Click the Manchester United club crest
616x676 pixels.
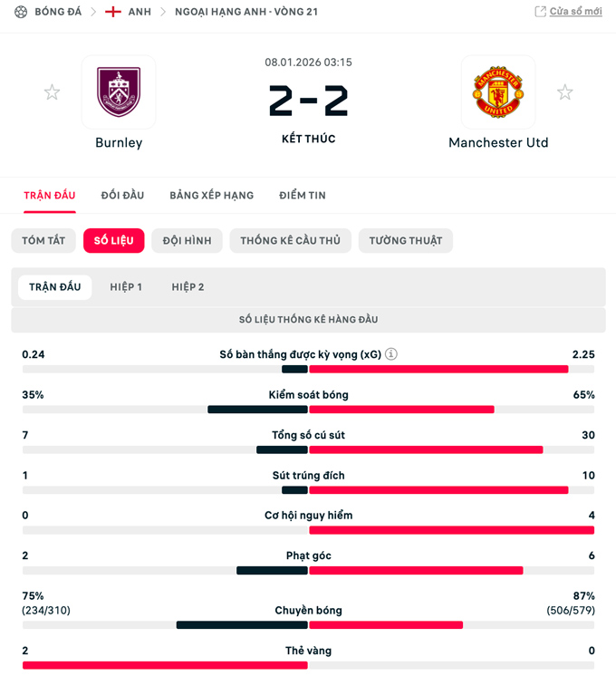[498, 92]
